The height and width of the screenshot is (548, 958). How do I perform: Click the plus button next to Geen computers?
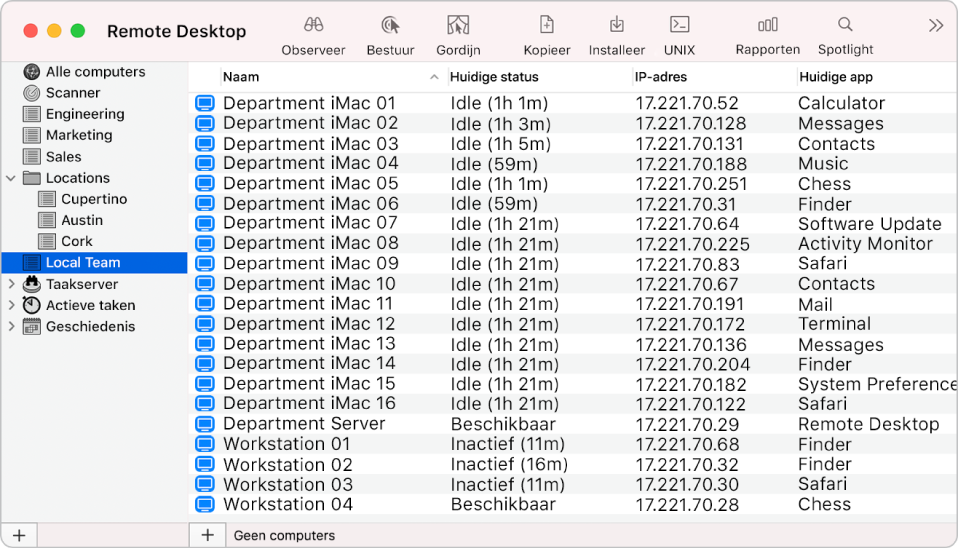tap(207, 535)
